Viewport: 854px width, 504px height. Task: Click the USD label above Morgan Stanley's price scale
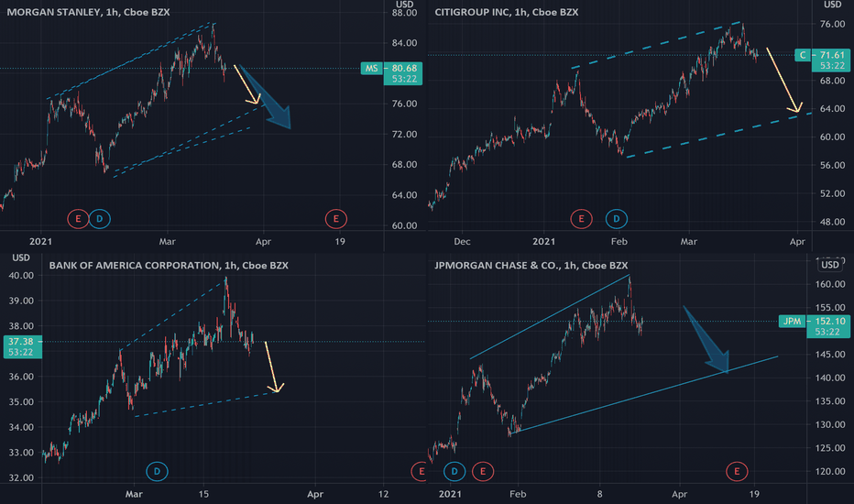405,5
